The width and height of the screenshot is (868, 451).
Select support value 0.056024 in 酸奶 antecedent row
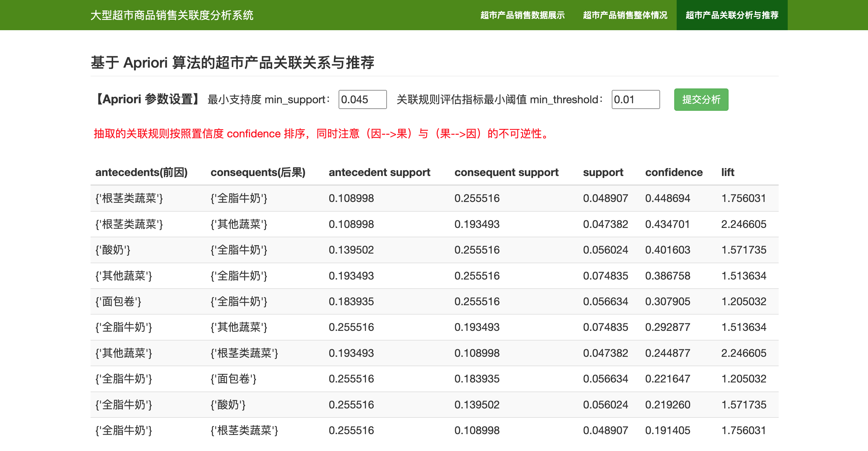[605, 250]
